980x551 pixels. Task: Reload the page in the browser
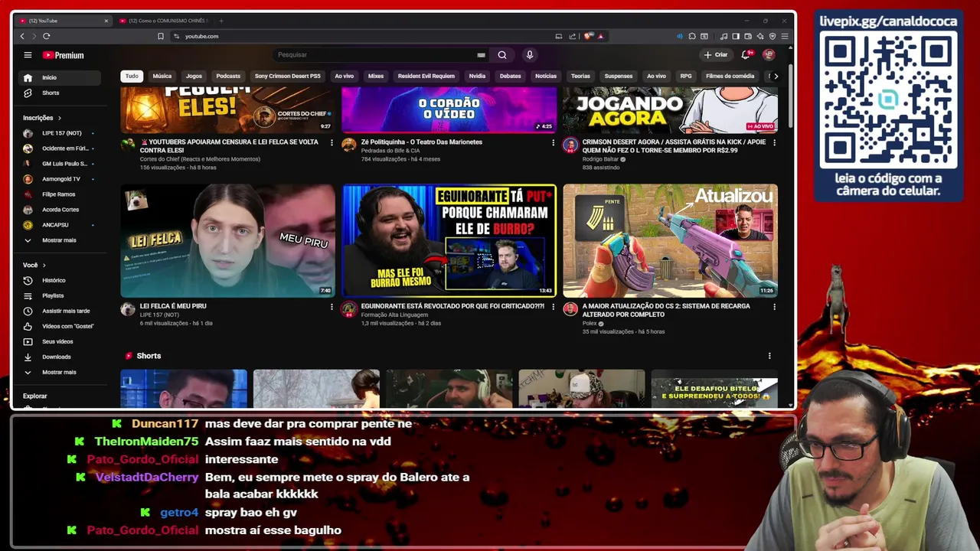47,36
